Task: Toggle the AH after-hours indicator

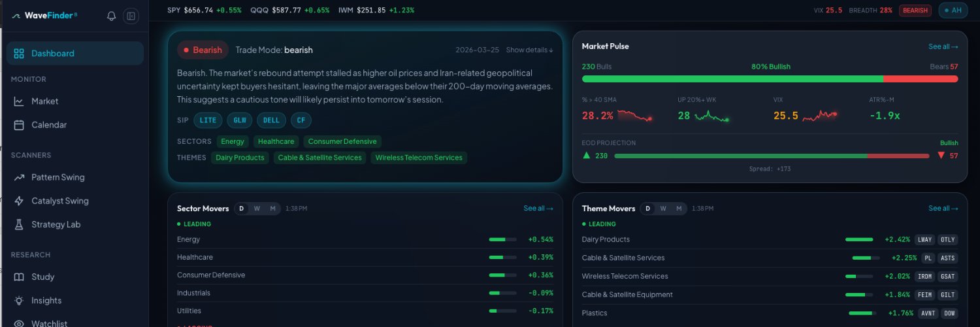Action: (x=953, y=10)
